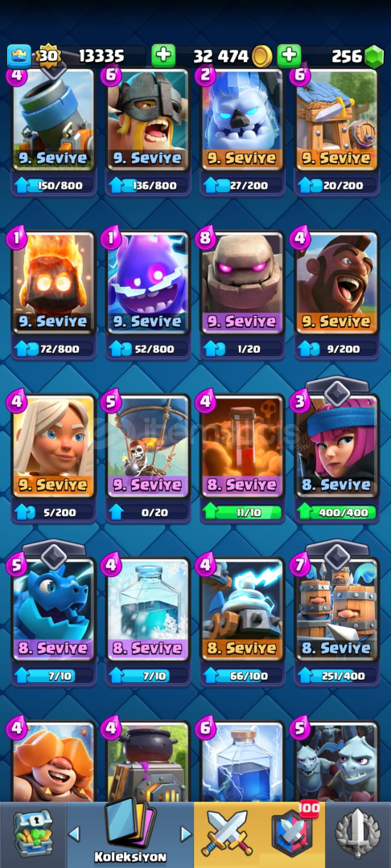Tap the green plus button beside the gold balance
Image resolution: width=391 pixels, height=868 pixels.
click(289, 56)
